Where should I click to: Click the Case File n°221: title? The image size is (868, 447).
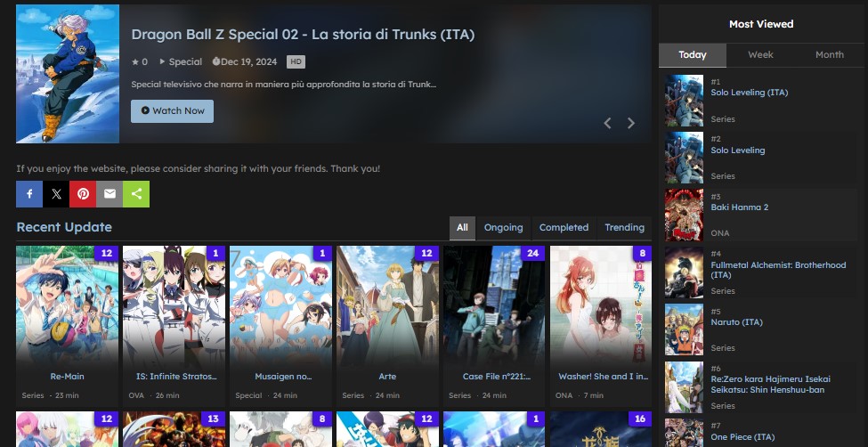(497, 376)
